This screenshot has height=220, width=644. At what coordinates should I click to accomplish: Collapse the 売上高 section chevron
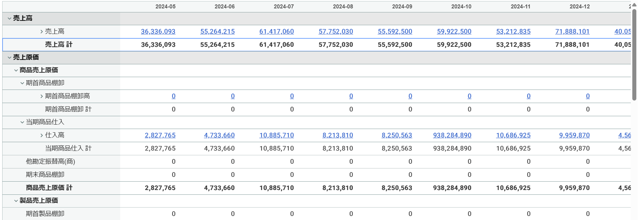pos(9,18)
